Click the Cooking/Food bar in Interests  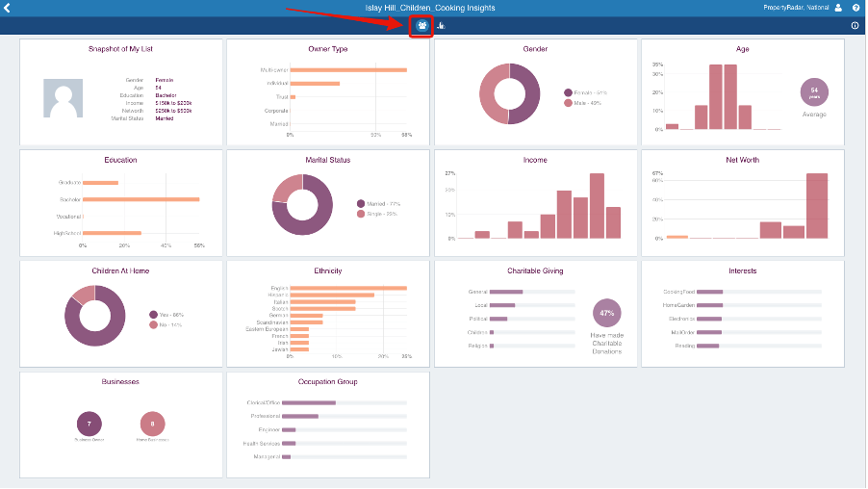coord(709,292)
